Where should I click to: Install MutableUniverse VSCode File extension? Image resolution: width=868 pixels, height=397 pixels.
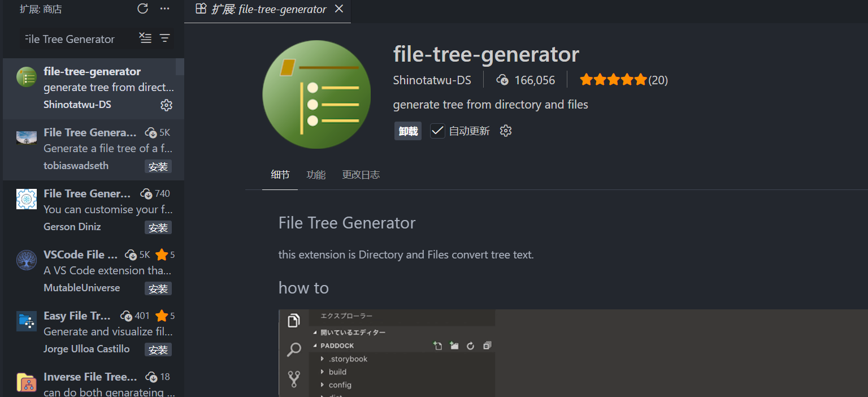(158, 288)
